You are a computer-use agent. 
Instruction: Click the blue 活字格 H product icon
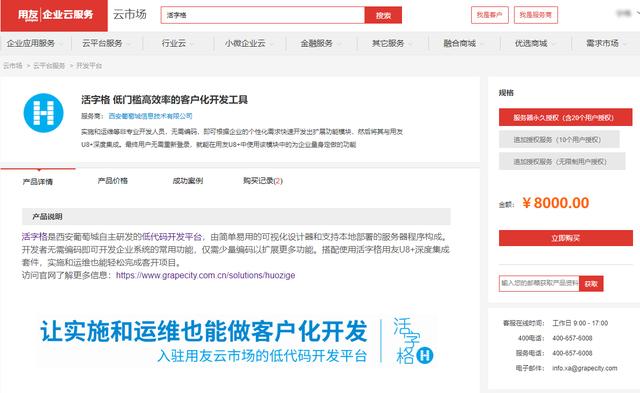[x=44, y=113]
